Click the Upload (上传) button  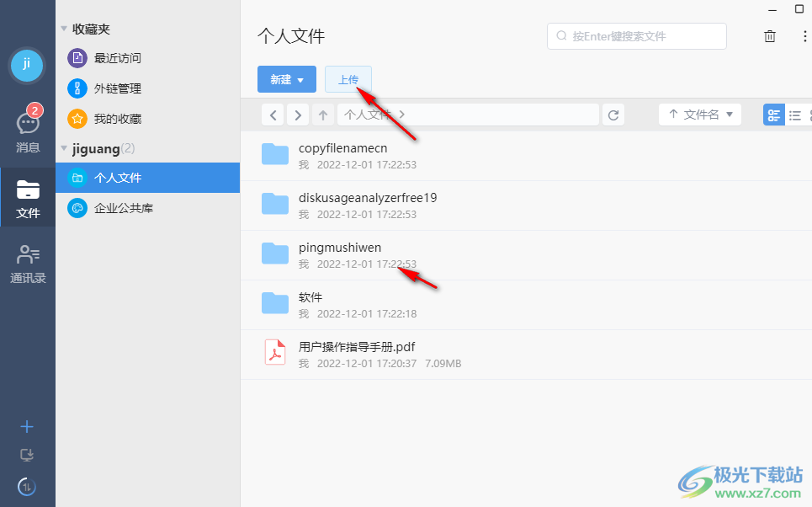[348, 79]
